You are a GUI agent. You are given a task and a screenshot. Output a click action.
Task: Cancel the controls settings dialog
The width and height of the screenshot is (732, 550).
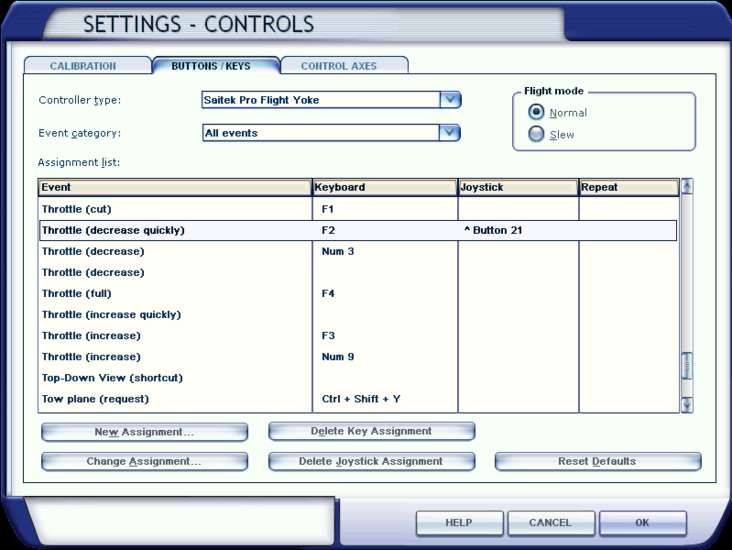click(551, 522)
